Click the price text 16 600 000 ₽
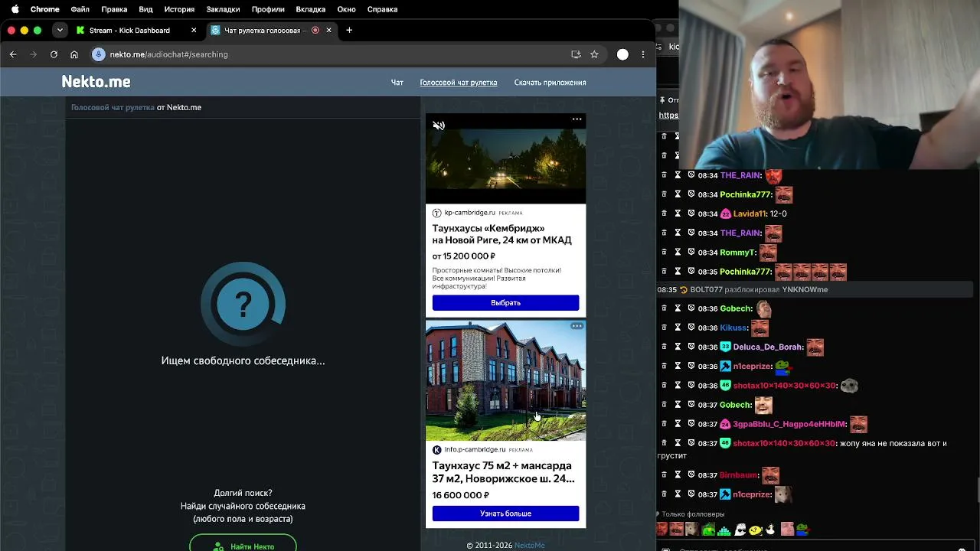This screenshot has height=551, width=980. tap(460, 495)
